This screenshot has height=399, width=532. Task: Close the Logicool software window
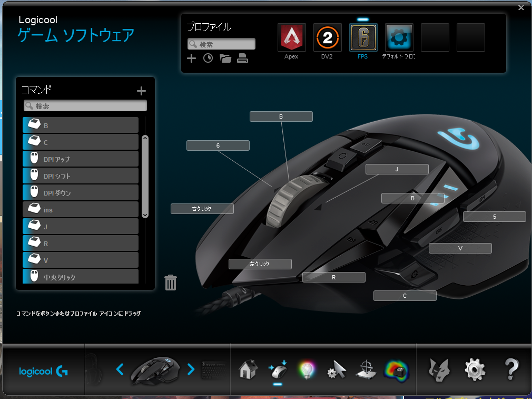tap(521, 7)
